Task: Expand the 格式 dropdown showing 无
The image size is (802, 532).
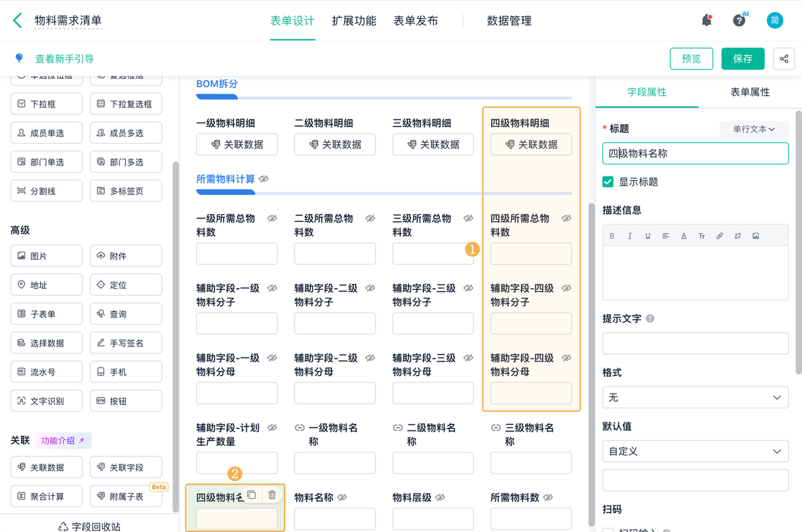Action: coord(695,398)
